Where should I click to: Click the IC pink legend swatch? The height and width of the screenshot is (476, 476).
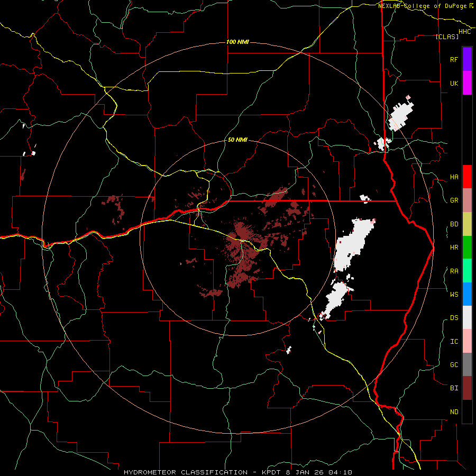click(467, 341)
